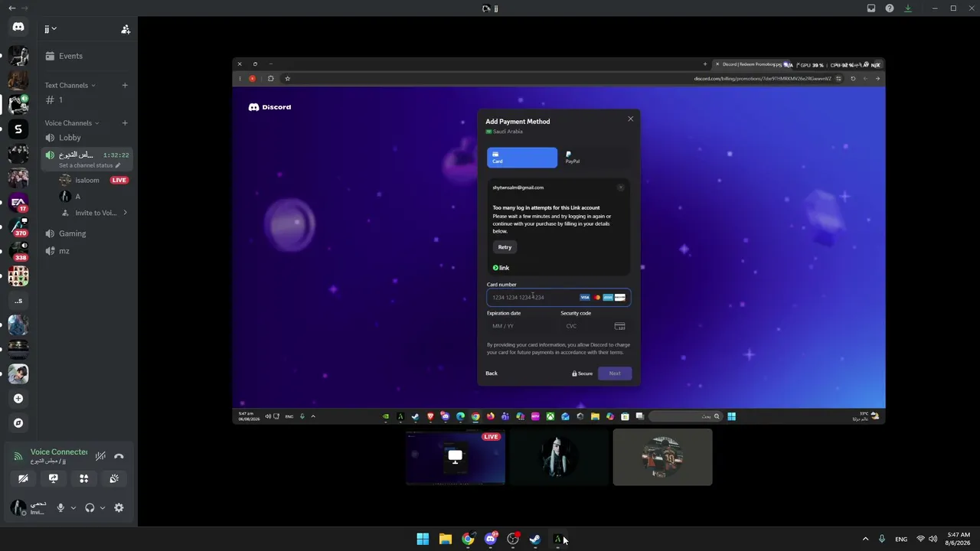Open Steam from taskbar

535,540
